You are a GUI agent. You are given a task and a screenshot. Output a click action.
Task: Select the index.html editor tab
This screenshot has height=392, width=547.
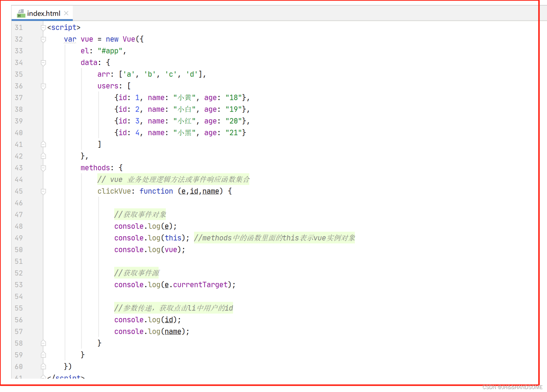coord(42,13)
